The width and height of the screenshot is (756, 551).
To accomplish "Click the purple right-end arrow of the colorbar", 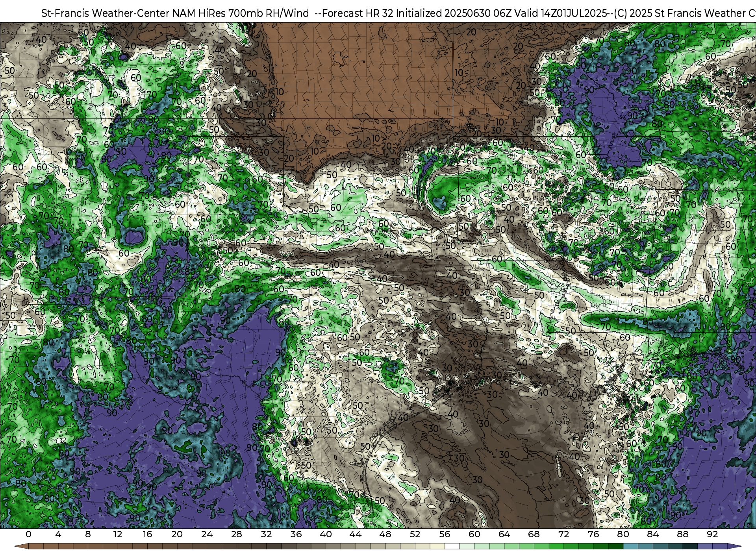I will point(734,546).
